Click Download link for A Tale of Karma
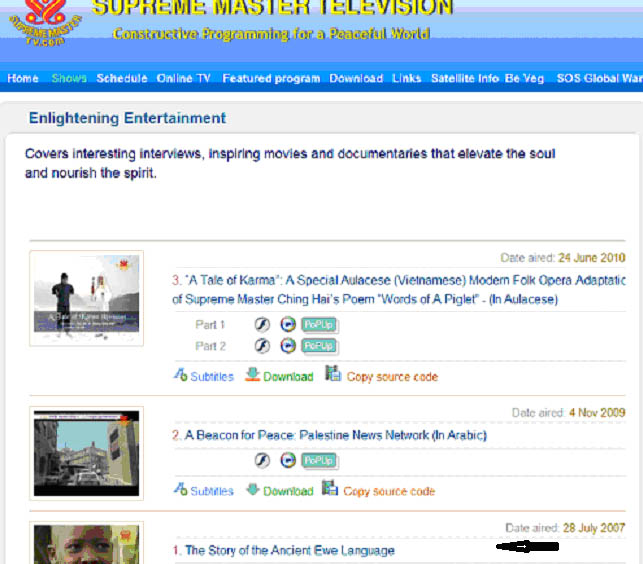 (288, 377)
